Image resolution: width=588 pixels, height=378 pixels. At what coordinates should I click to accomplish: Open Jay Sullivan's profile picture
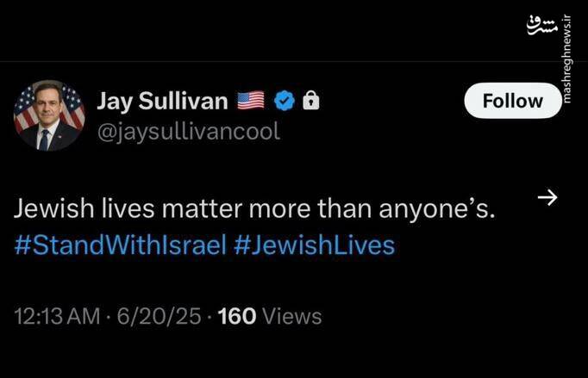pos(49,116)
